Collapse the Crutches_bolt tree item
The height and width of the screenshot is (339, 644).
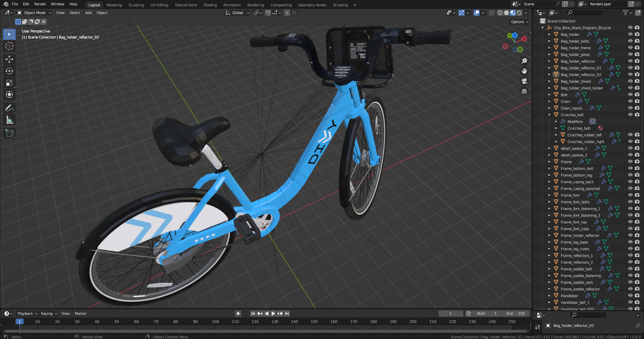pyautogui.click(x=549, y=115)
